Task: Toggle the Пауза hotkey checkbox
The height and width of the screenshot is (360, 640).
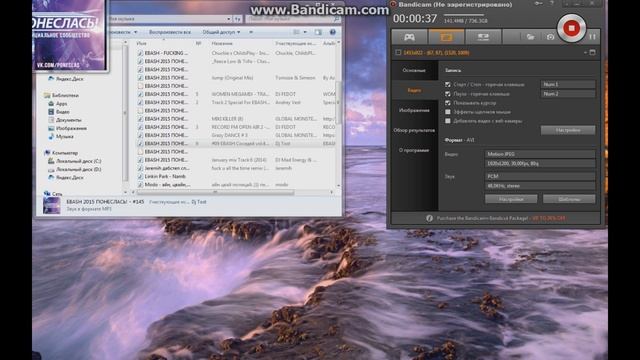Action: pos(448,94)
